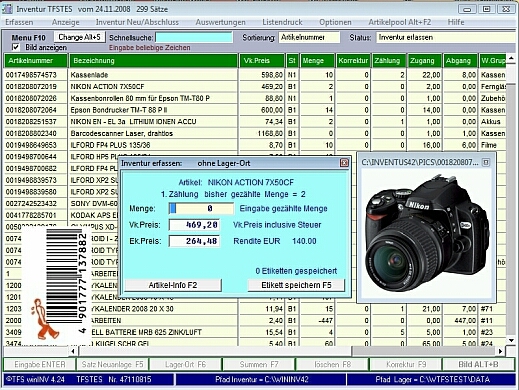
Task: Click Pfad Inventur status bar entry
Action: (x=261, y=379)
